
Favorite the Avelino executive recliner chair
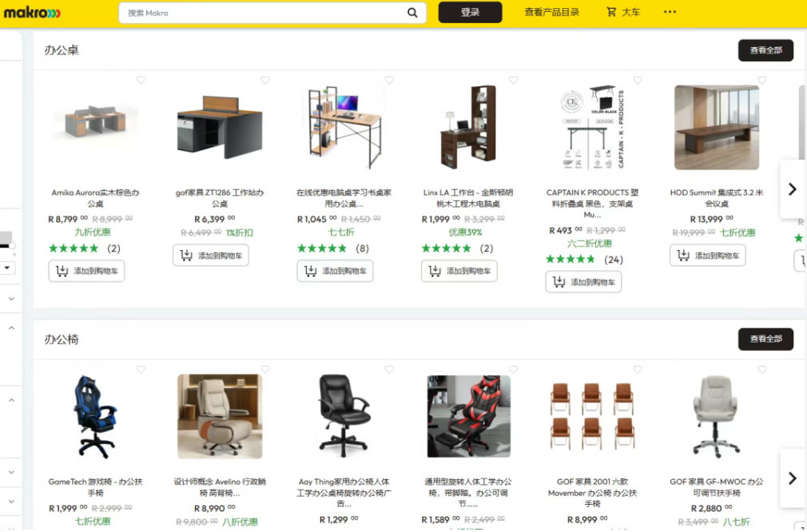(265, 369)
